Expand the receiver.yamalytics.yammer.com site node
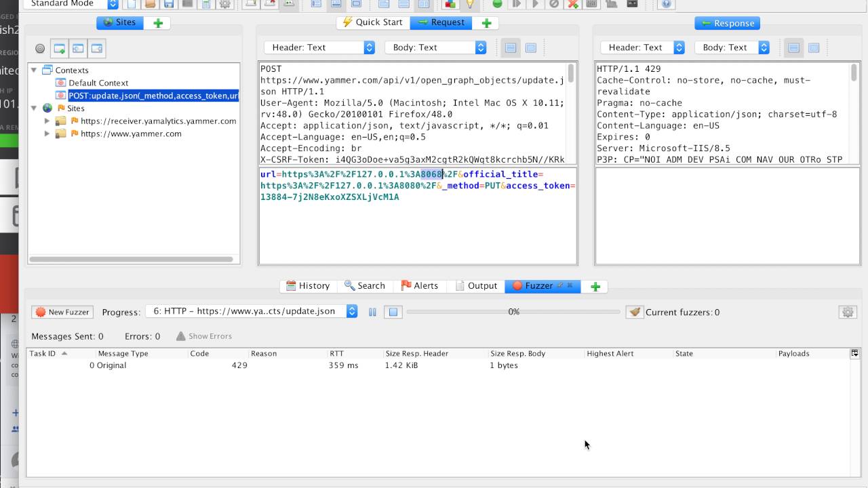The image size is (868, 488). tap(47, 121)
